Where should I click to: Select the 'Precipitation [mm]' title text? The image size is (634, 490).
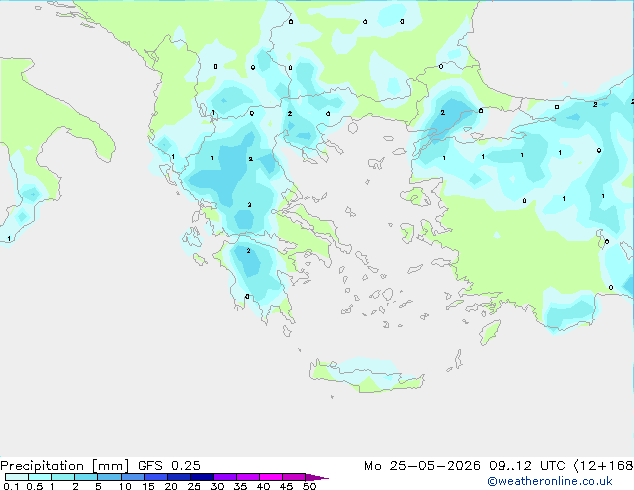pos(65,466)
